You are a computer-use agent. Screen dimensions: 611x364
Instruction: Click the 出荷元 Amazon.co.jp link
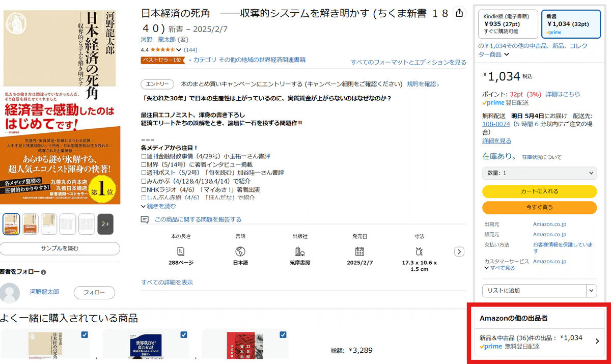[549, 224]
